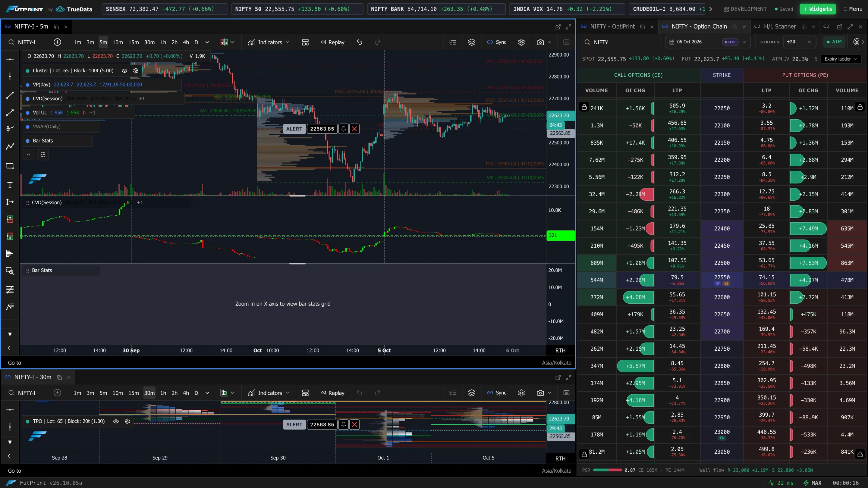Switch to NIFTY - OptiPrint tab

point(612,26)
